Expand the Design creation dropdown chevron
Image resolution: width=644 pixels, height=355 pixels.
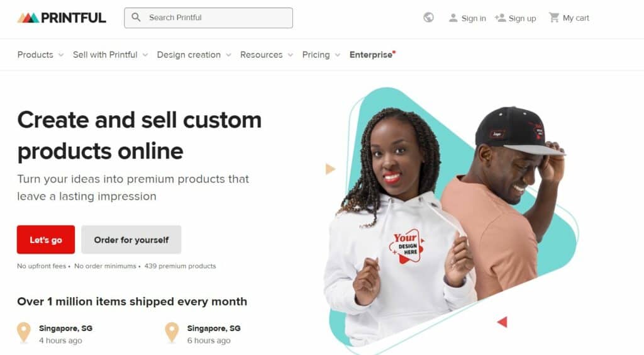point(228,55)
